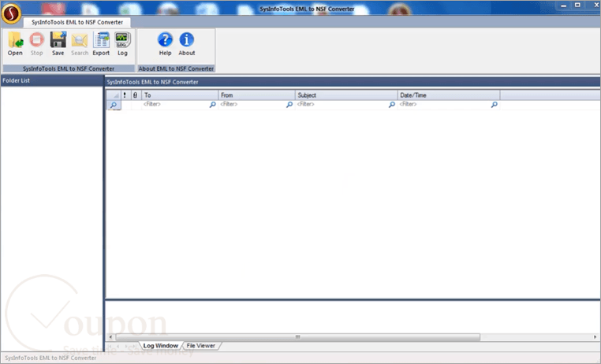This screenshot has width=601, height=364.
Task: Switch to the File Viewer tab
Action: (201, 346)
